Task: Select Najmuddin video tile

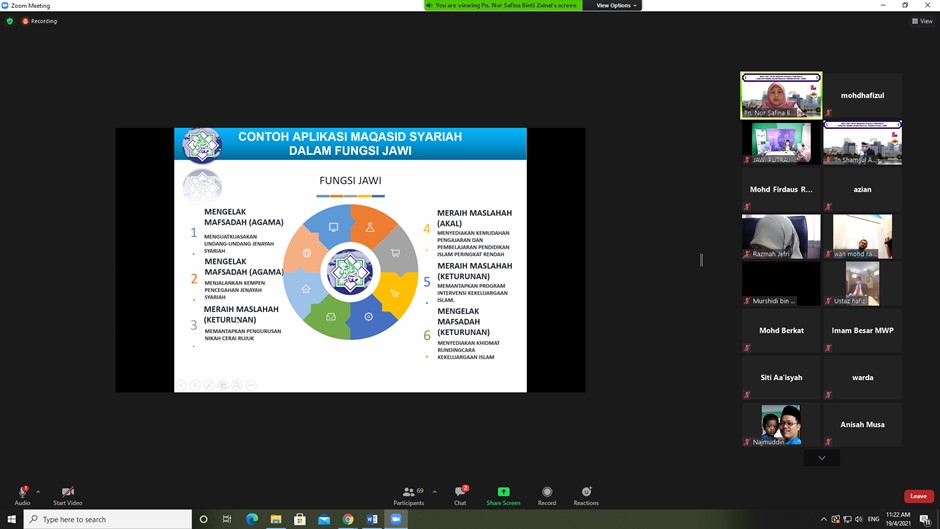Action: click(781, 425)
